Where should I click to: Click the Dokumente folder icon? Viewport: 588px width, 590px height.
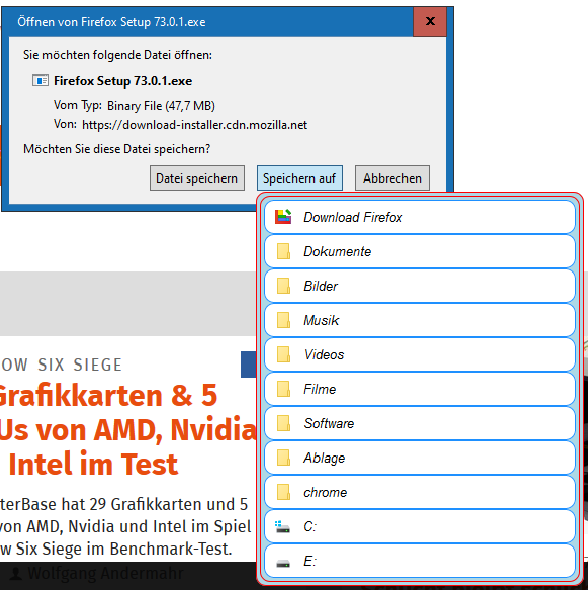[x=283, y=251]
